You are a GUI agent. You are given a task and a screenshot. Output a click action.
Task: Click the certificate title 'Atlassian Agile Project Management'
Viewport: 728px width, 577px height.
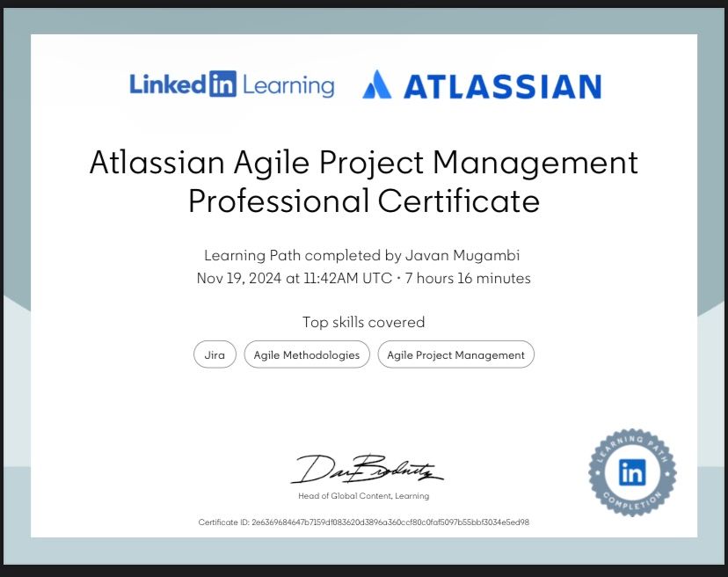coord(363,164)
